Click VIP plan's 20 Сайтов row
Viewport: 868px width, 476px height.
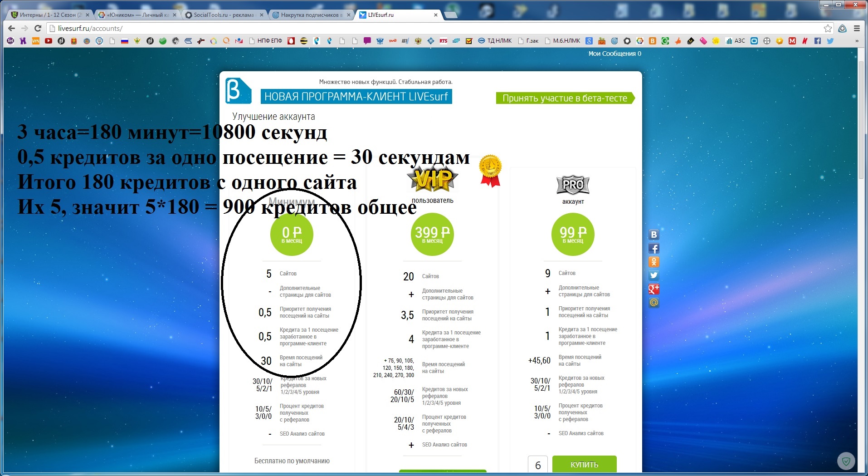[421, 276]
